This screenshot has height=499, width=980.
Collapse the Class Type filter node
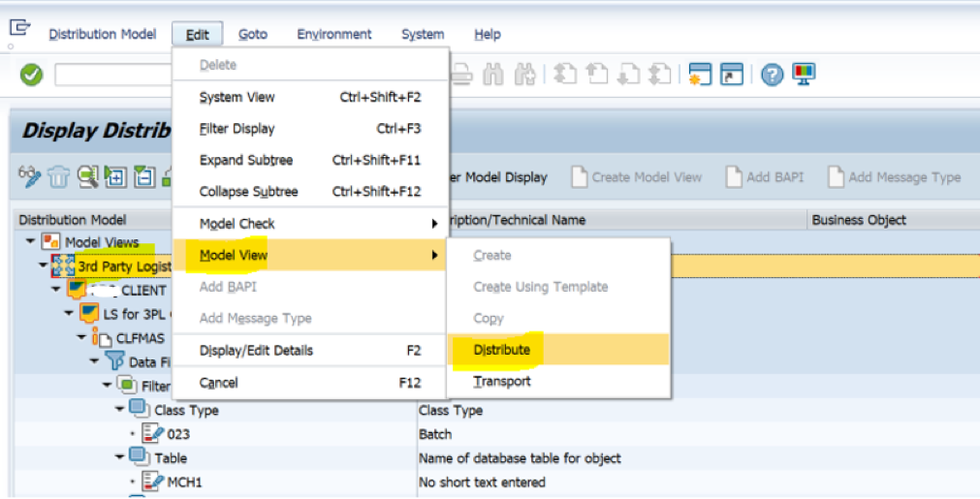click(x=120, y=409)
